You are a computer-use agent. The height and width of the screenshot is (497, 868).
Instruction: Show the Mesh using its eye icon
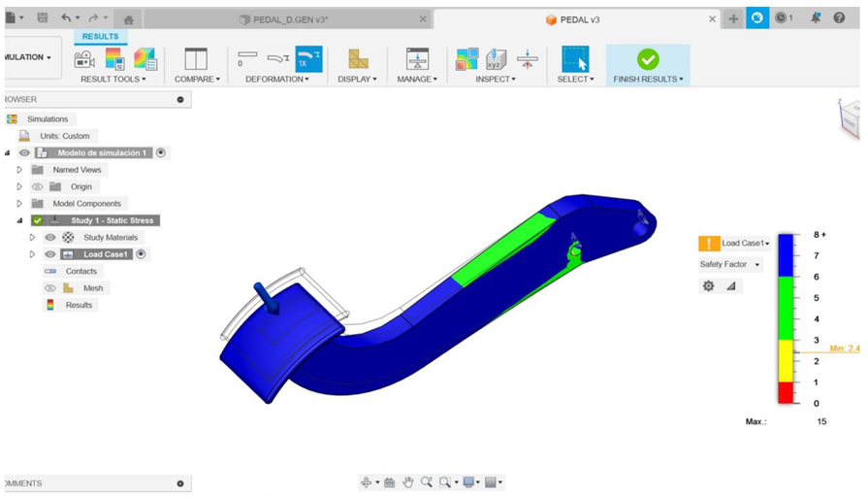(50, 288)
